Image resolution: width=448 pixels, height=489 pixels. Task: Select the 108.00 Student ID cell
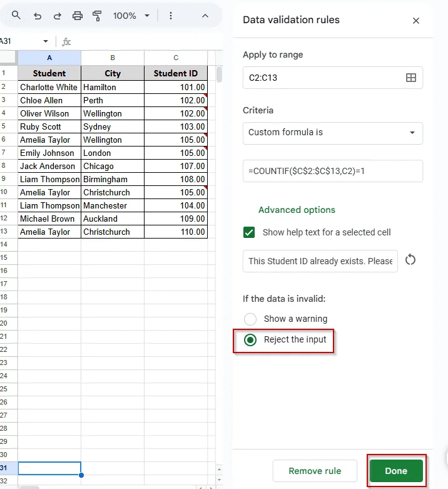[176, 179]
